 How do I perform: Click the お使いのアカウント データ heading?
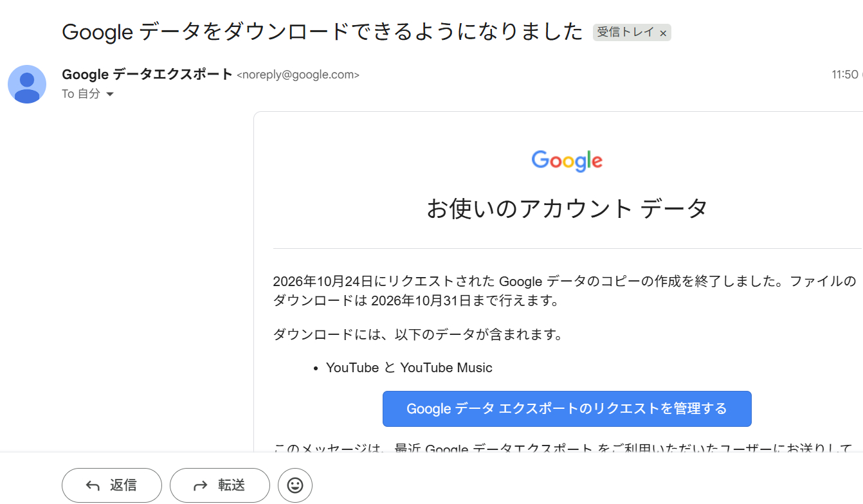coord(567,209)
